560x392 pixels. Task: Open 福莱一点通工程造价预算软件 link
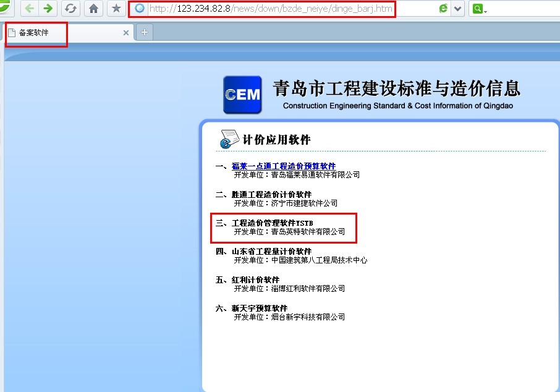coord(284,166)
